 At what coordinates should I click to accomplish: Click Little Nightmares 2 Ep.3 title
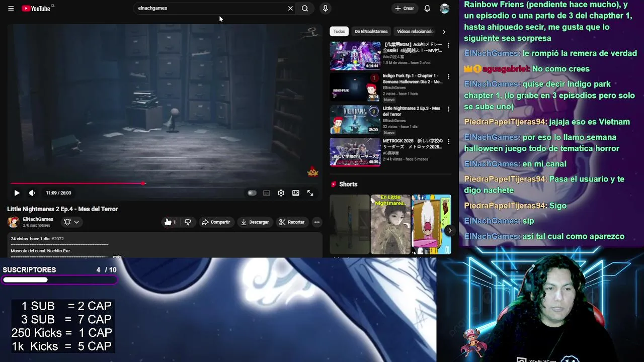(412, 111)
